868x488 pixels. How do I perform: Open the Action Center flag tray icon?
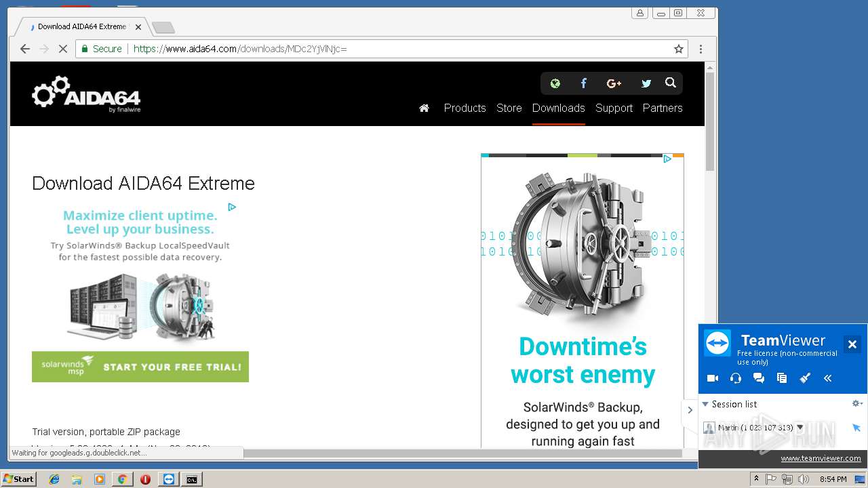771,479
